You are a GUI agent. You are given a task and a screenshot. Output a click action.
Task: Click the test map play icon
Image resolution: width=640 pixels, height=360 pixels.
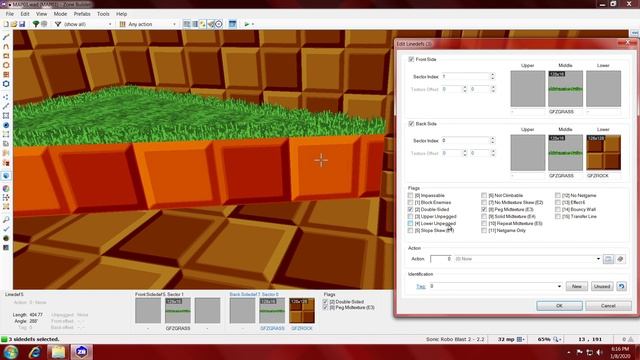click(x=247, y=24)
